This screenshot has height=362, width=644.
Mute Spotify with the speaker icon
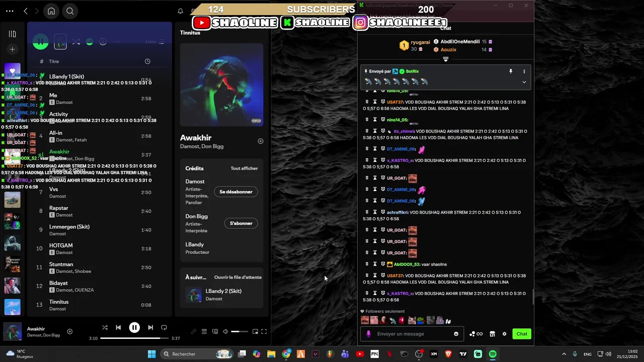coord(225,331)
